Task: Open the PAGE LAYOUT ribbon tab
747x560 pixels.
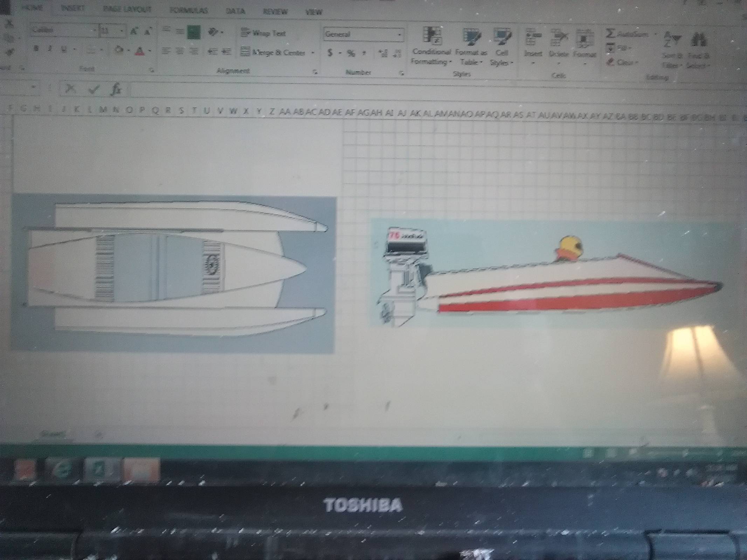Action: 127,9
